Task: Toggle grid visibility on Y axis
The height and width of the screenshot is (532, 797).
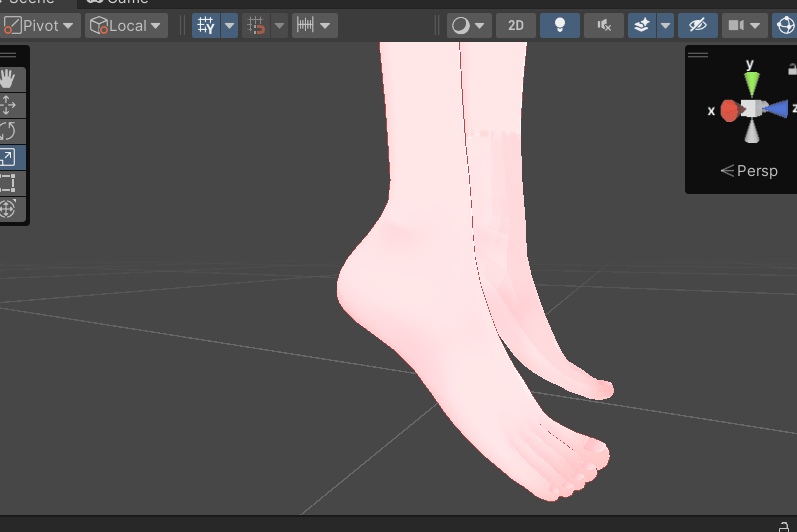Action: (x=206, y=25)
